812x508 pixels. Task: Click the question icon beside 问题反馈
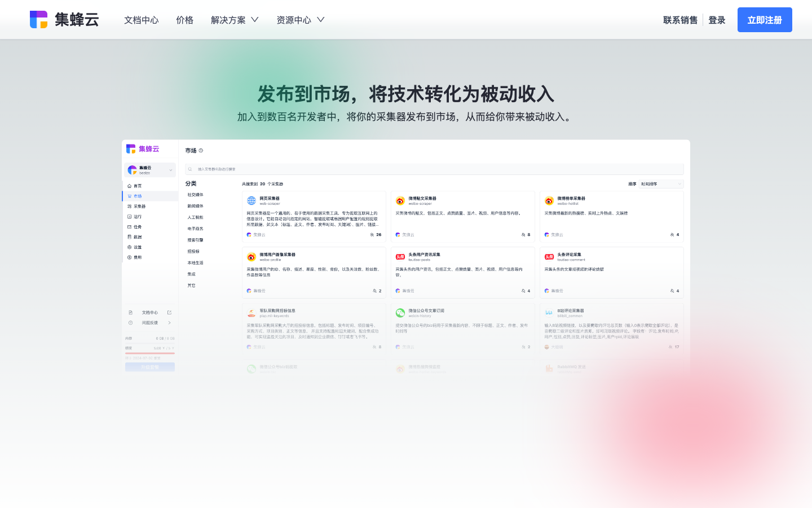[130, 323]
